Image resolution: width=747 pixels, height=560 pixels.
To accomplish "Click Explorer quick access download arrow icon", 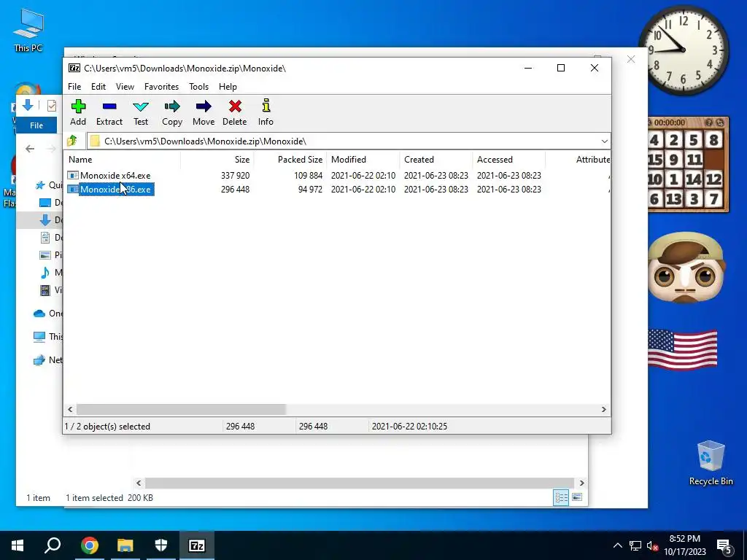I will point(28,105).
